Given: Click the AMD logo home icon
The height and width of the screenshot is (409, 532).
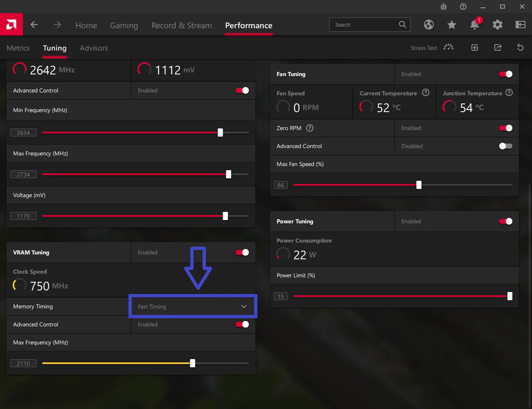Looking at the screenshot, I should [11, 25].
